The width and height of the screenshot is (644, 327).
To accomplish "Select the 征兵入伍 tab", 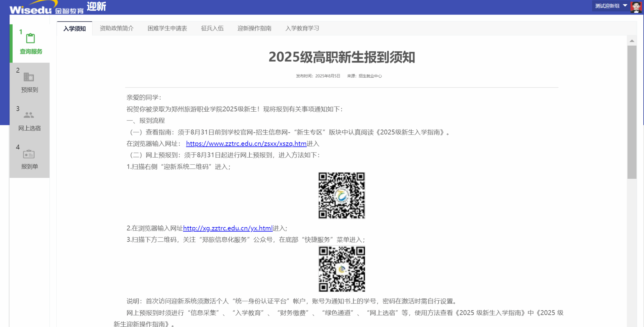I will tap(212, 28).
